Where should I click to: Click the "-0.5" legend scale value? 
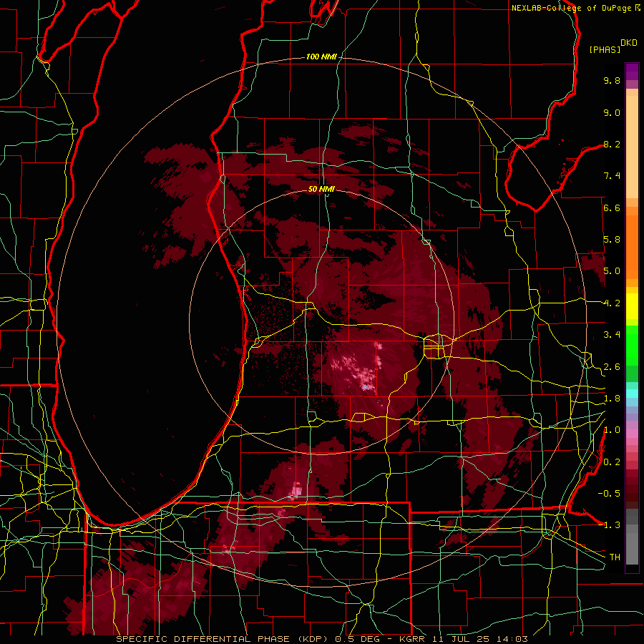pos(609,494)
